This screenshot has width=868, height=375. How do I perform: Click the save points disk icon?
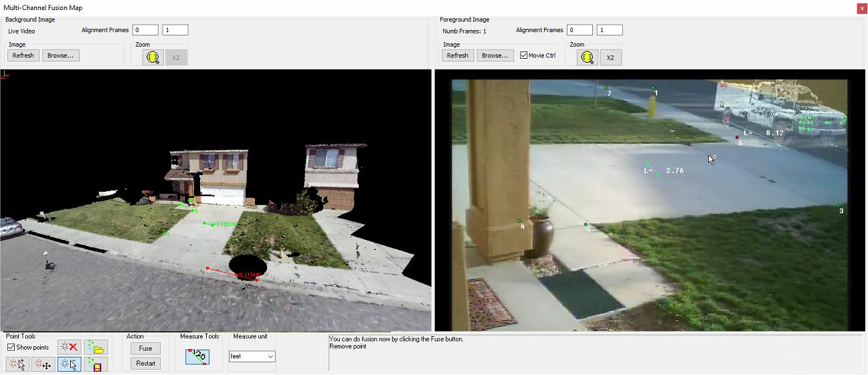(x=96, y=364)
